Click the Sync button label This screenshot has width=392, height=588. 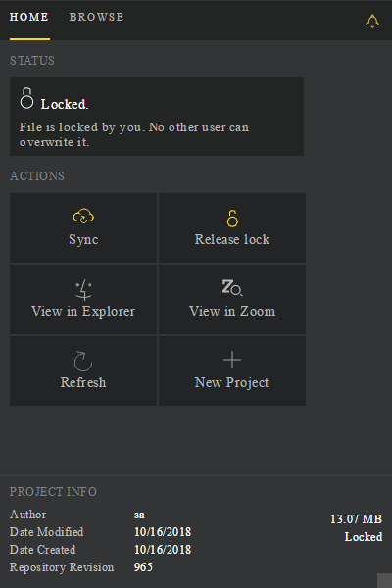point(83,240)
